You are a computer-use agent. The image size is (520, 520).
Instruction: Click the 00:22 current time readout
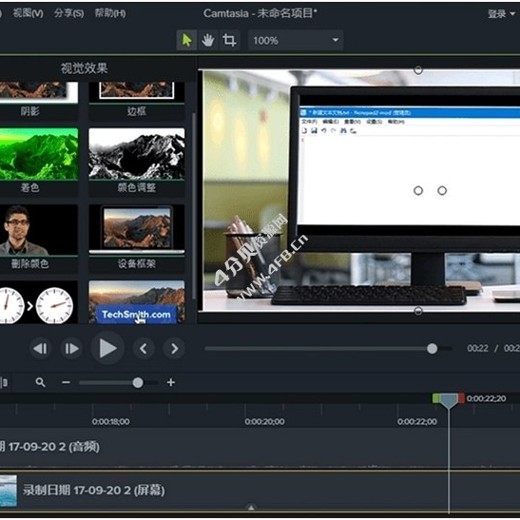pyautogui.click(x=478, y=348)
